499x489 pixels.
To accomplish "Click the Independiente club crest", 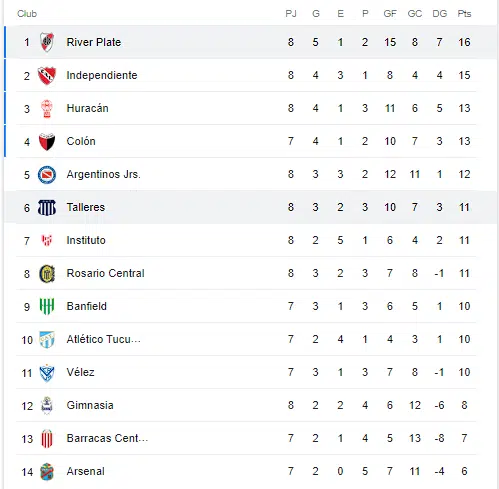I will (x=47, y=75).
